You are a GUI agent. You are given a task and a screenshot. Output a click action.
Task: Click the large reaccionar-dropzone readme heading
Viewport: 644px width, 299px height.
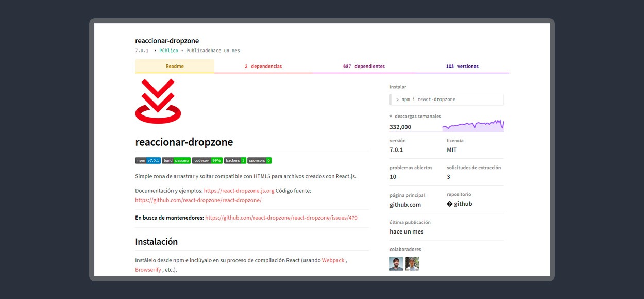[x=184, y=142]
